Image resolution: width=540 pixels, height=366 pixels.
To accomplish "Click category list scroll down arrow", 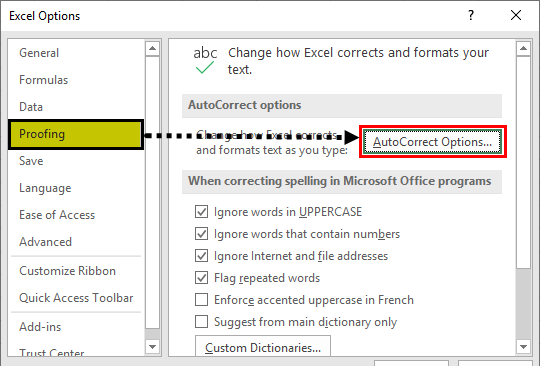I will pos(153,346).
